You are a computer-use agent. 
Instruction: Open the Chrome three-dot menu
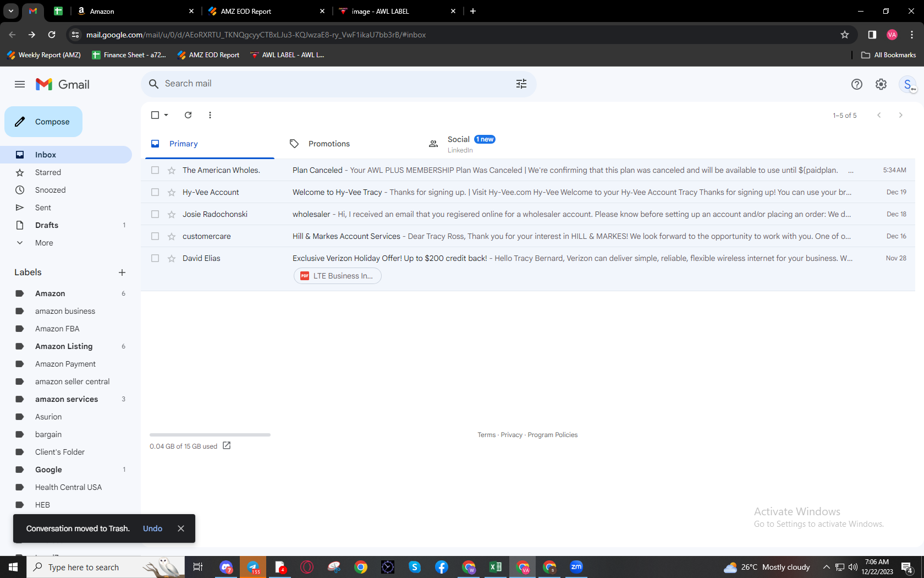pos(912,35)
